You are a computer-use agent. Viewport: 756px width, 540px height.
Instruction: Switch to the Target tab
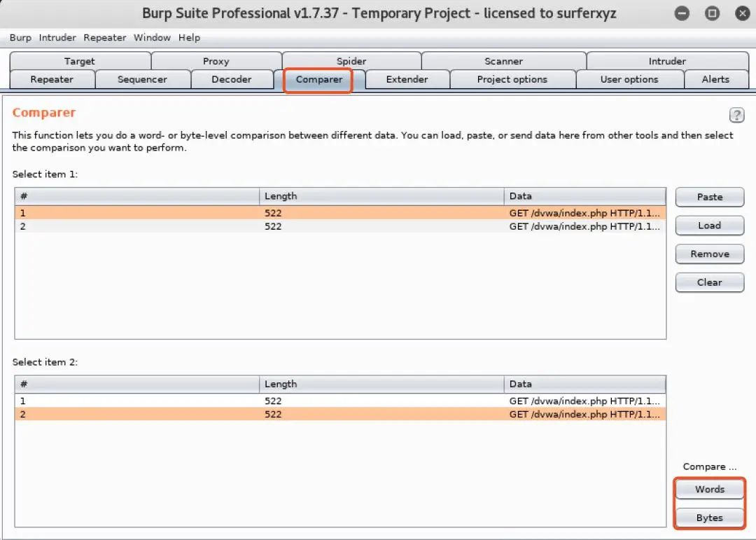[80, 62]
